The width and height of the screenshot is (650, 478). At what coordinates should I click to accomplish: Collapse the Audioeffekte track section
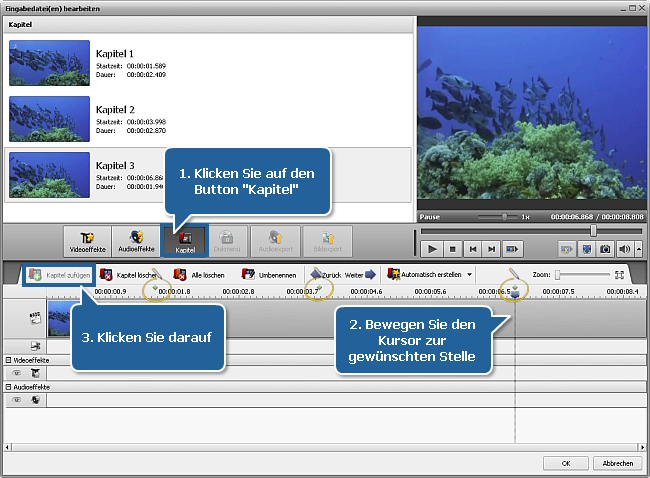[9, 386]
